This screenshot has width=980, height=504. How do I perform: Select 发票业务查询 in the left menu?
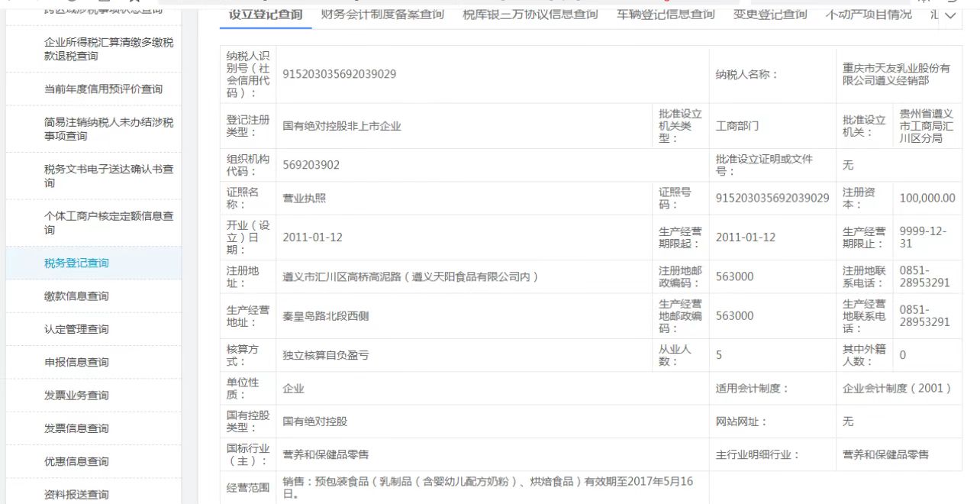tap(76, 396)
